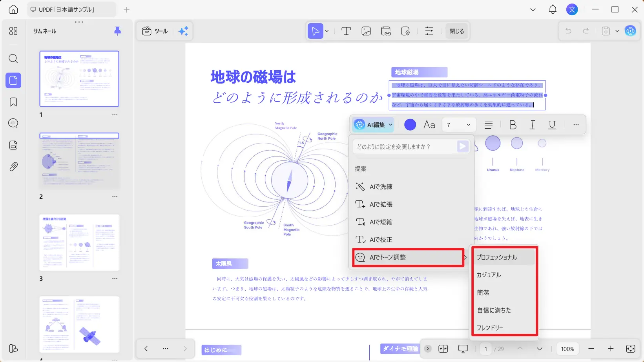The height and width of the screenshot is (362, 644).
Task: Click the two-page reading view icon
Action: 443,348
